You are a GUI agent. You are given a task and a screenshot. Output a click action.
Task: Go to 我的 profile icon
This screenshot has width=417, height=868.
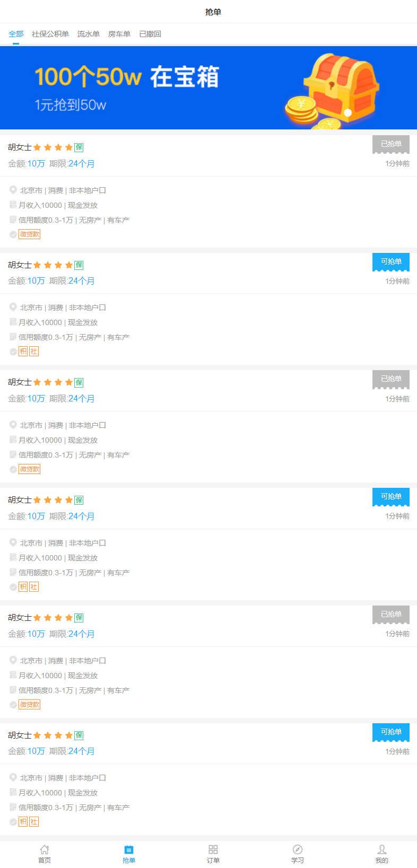click(382, 849)
